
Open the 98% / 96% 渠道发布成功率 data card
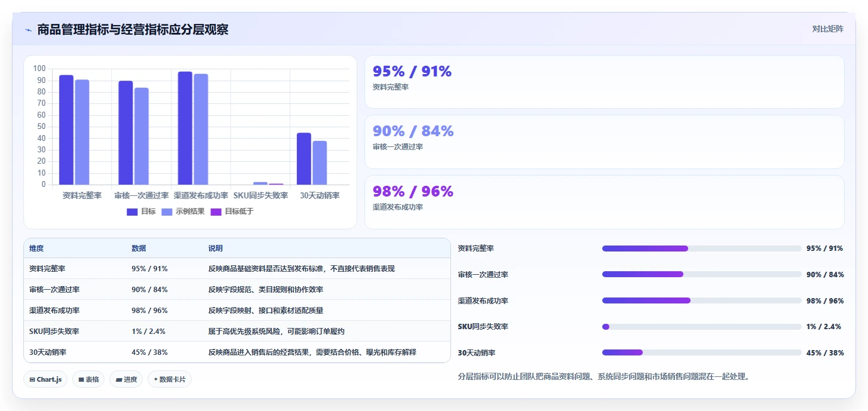[x=604, y=202]
